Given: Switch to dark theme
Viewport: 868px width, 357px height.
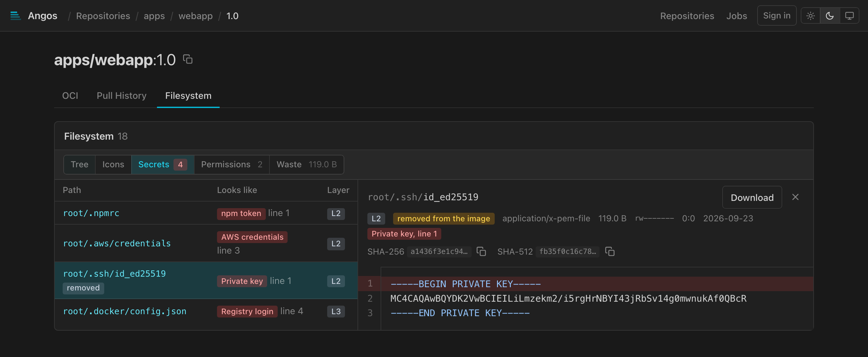Looking at the screenshot, I should click(x=830, y=16).
